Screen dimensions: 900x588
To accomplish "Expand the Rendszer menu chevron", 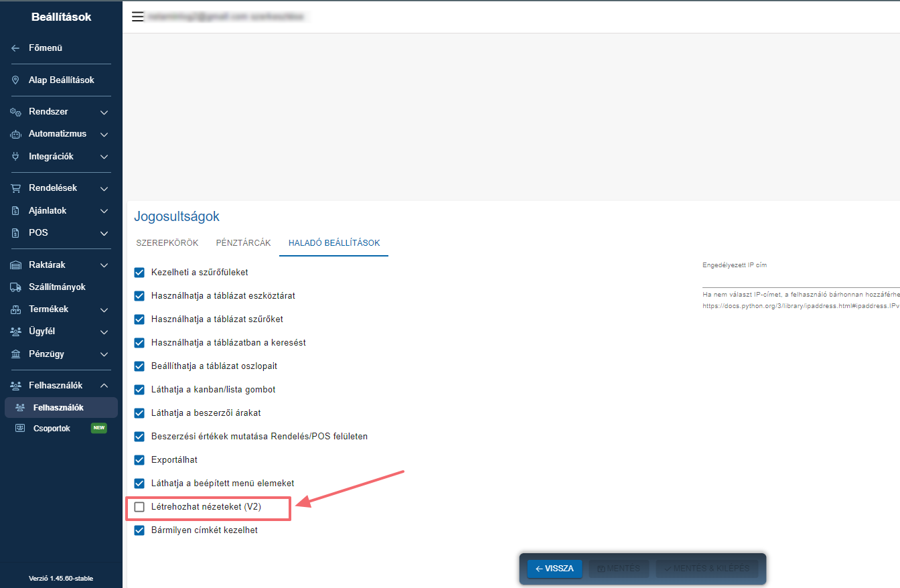I will click(104, 112).
